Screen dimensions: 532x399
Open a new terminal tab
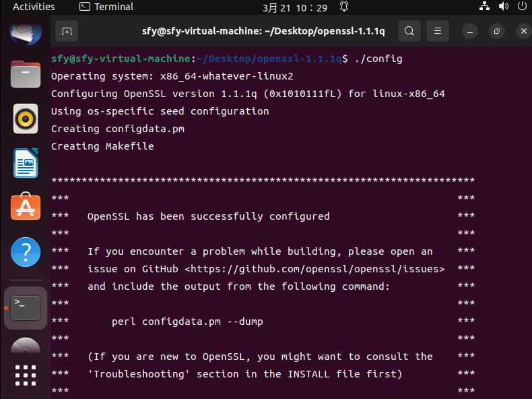point(67,31)
